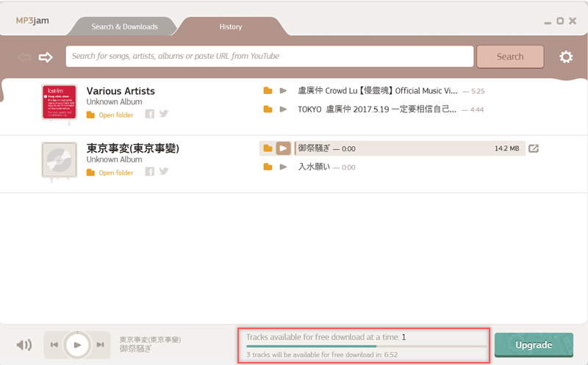The width and height of the screenshot is (588, 365).
Task: Open settings via the gear icon
Action: pos(566,57)
